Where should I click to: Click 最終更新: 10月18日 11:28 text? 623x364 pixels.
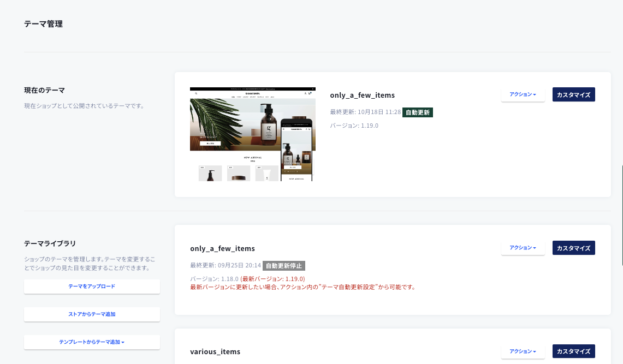click(x=365, y=112)
